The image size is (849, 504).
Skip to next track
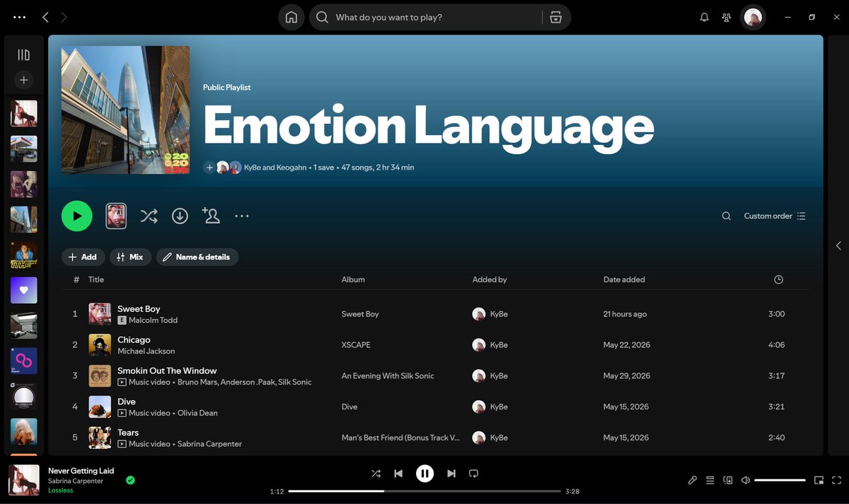(x=451, y=474)
